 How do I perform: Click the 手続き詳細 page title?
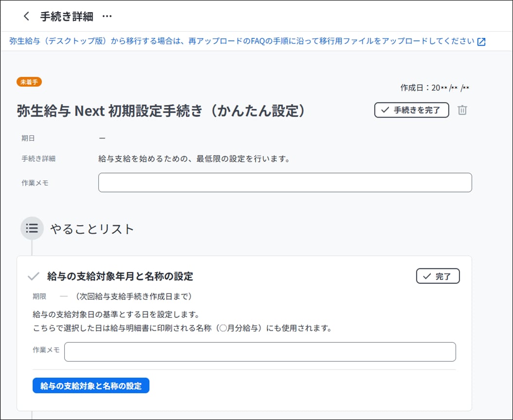(x=67, y=16)
